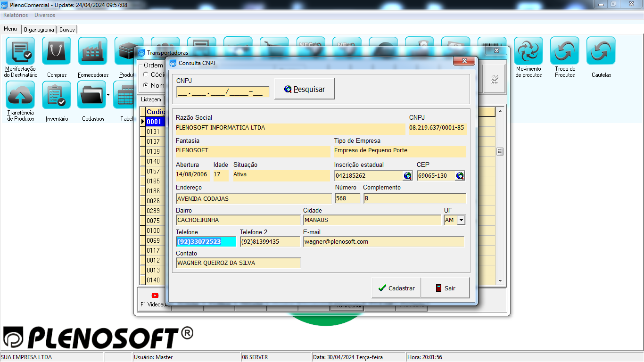This screenshot has height=362, width=644.
Task: Click '08 SERVER' in status bar
Action: coord(255,357)
